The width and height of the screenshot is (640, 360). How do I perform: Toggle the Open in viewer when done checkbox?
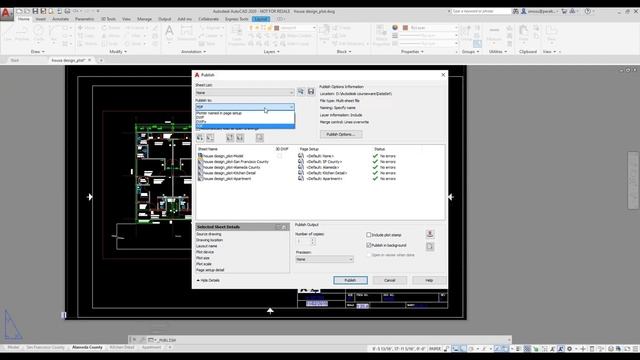[369, 255]
